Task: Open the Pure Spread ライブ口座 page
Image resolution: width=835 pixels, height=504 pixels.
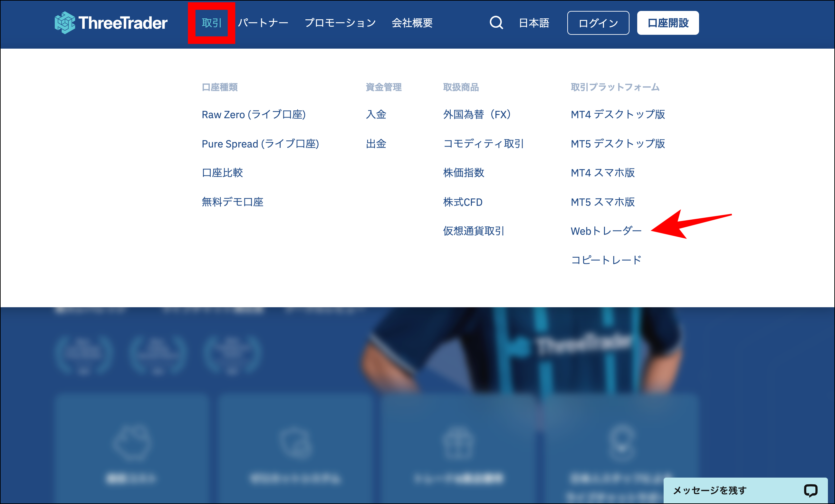Action: (260, 144)
